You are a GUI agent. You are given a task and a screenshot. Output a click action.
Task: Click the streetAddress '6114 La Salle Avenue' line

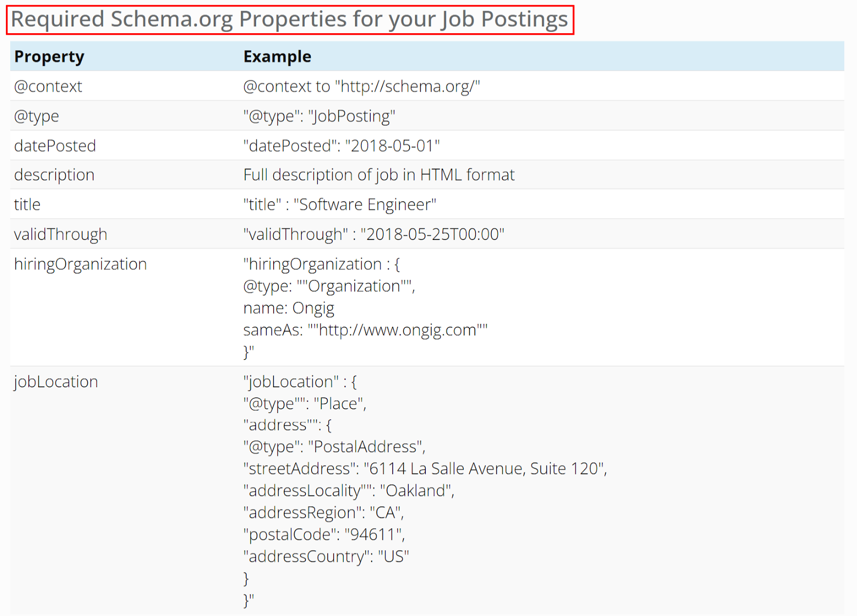click(x=425, y=469)
